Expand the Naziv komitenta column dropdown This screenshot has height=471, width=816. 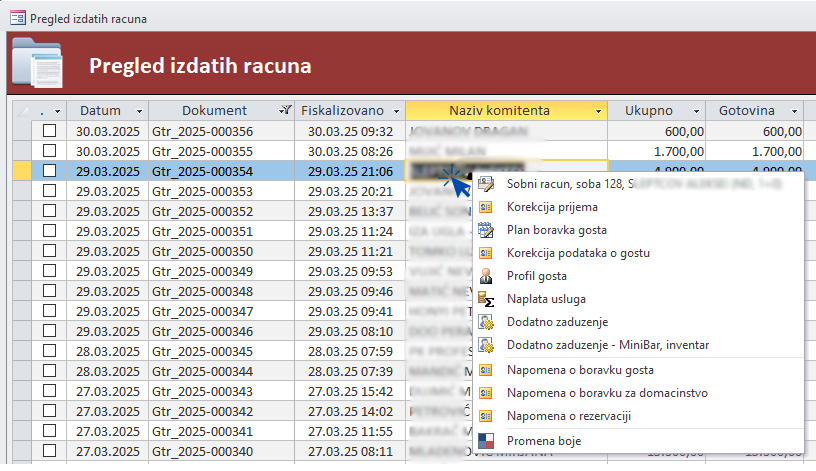[x=598, y=110]
